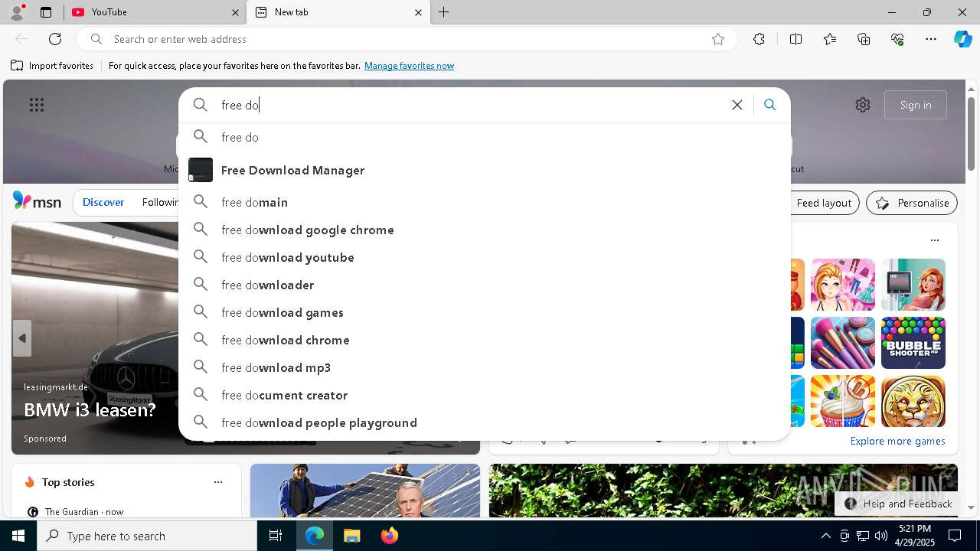
Task: Toggle the Split screen icon
Action: pyautogui.click(x=795, y=39)
